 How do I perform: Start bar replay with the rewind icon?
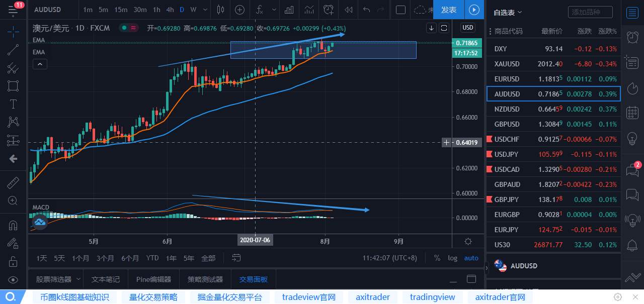click(348, 10)
